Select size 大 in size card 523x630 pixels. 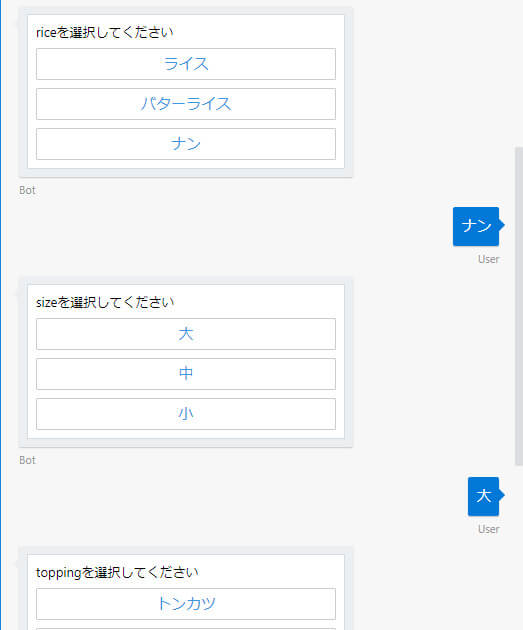(186, 334)
